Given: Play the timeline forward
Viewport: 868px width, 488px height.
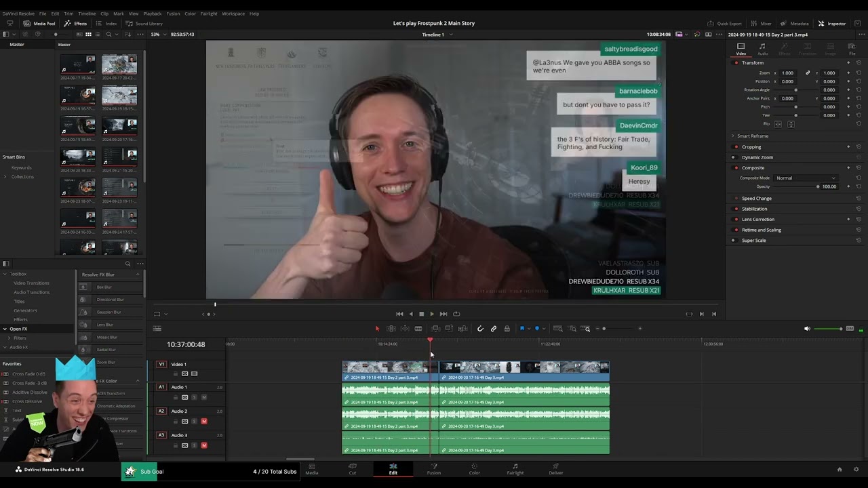Looking at the screenshot, I should [x=432, y=314].
